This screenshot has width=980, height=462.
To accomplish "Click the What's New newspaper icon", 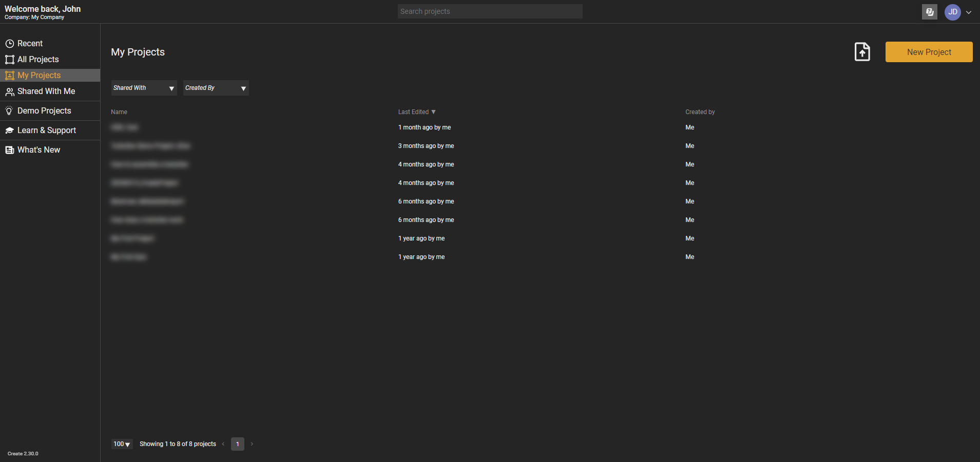I will click(9, 150).
